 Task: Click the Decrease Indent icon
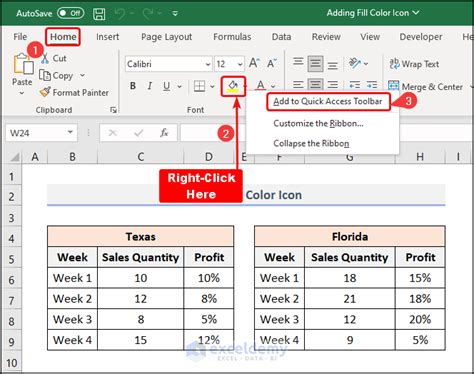[355, 85]
